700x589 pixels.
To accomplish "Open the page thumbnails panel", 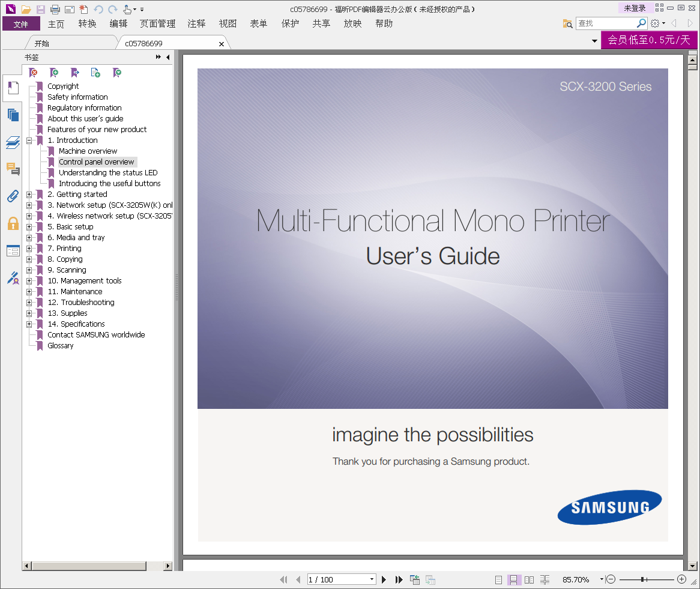I will [13, 115].
